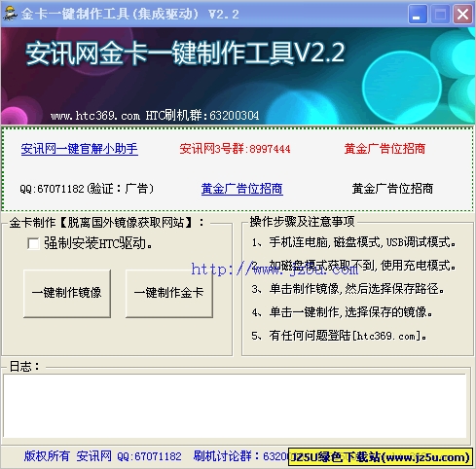476x469 pixels.
Task: Click the banner title 安讯网金卡一键制作工具V2.2
Action: coord(185,54)
